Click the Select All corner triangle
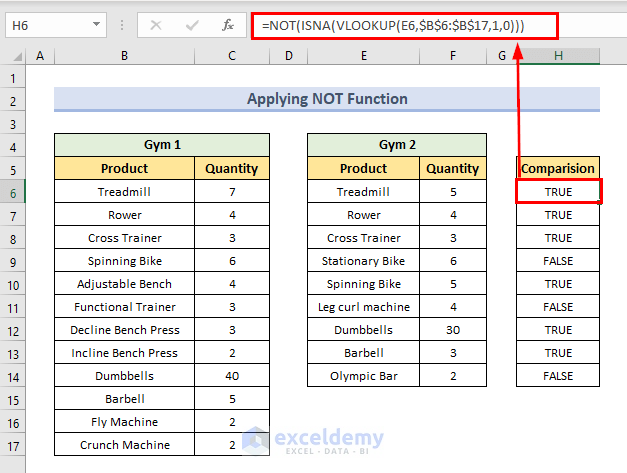The image size is (627, 473). [17, 56]
